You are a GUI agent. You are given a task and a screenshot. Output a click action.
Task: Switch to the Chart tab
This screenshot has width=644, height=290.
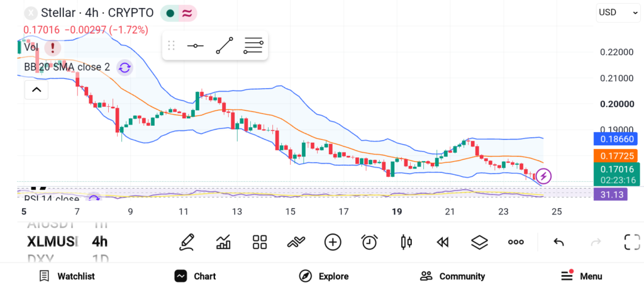[x=195, y=276]
